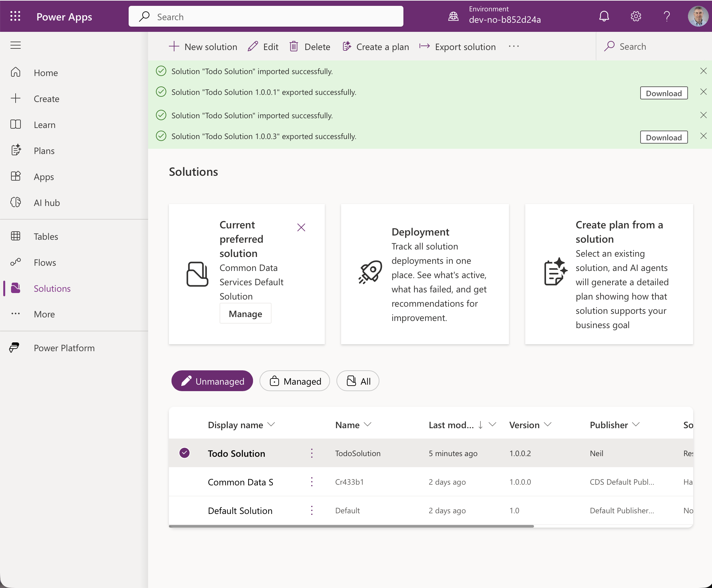The height and width of the screenshot is (588, 712).
Task: Open Plans in the sidebar
Action: [x=44, y=151]
